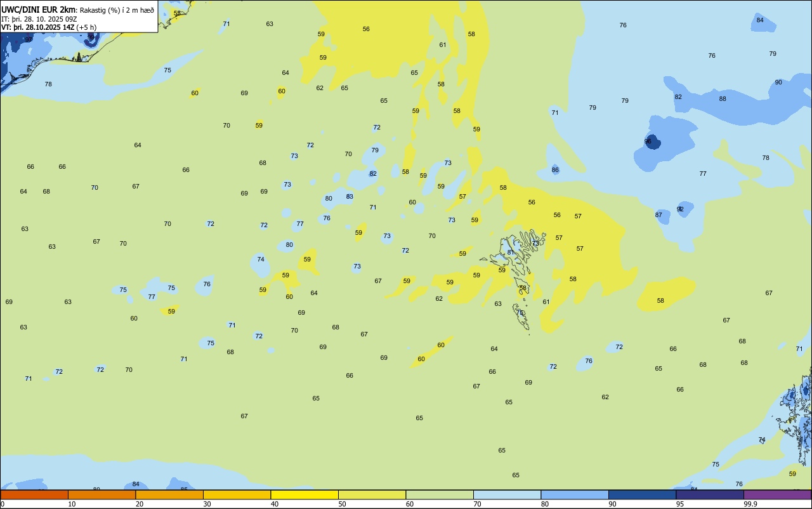Click the pale green 60–70 legend swatch

pyautogui.click(x=440, y=494)
